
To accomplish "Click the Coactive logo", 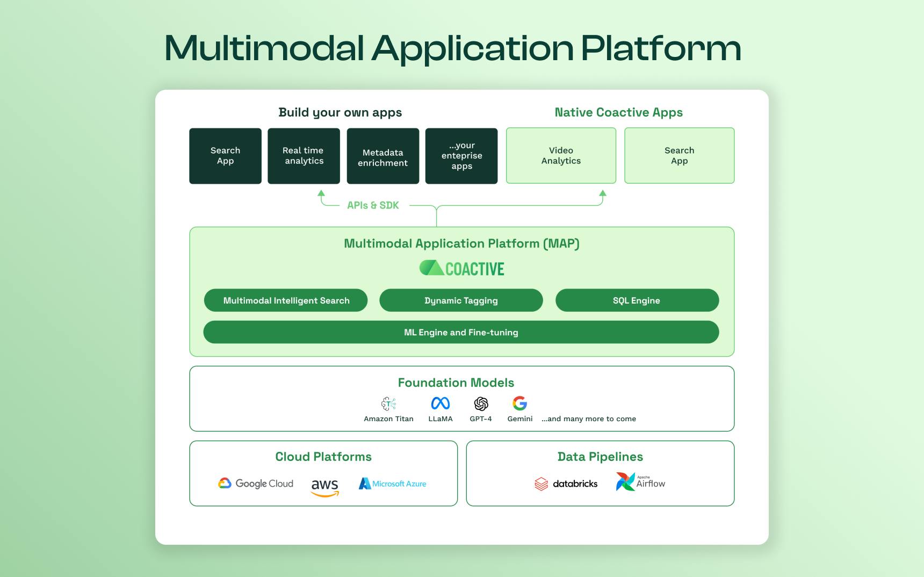I will coord(461,268).
